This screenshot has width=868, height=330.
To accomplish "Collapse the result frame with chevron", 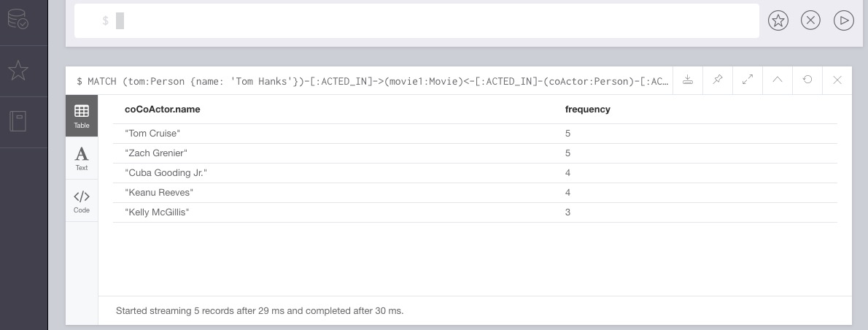I will click(x=778, y=80).
